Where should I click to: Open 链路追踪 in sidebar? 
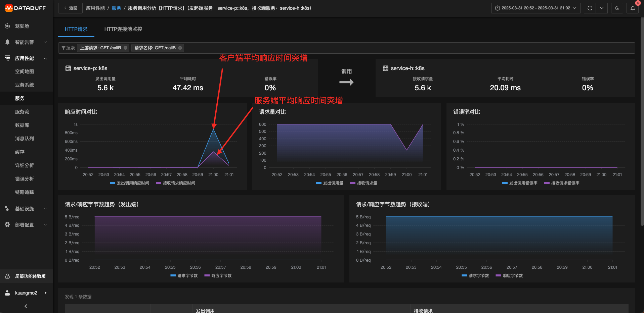click(25, 192)
